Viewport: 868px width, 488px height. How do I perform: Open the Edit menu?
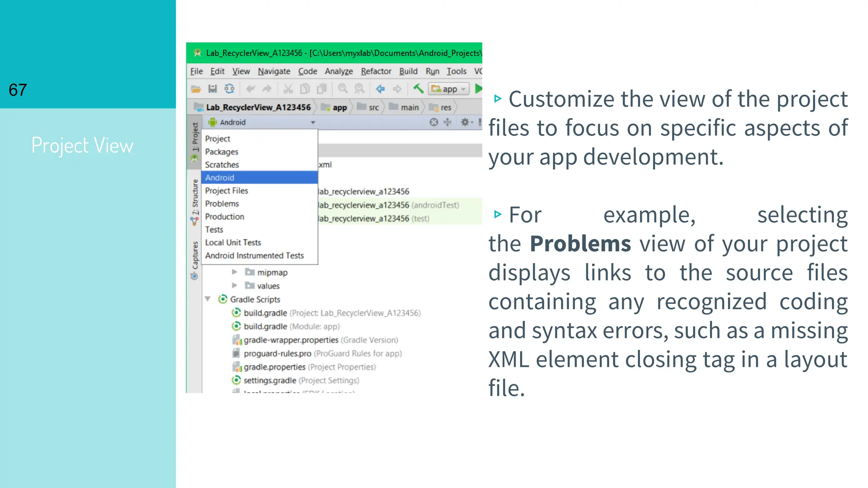pyautogui.click(x=217, y=71)
